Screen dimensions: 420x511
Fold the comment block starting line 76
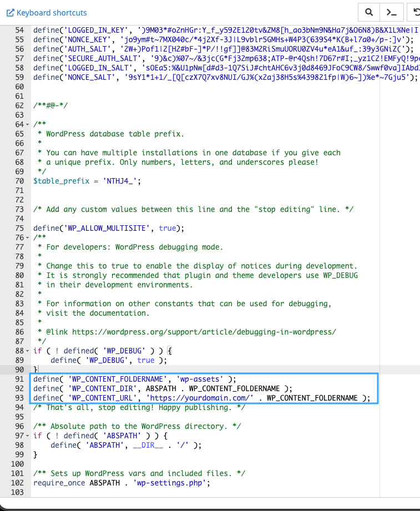28,237
